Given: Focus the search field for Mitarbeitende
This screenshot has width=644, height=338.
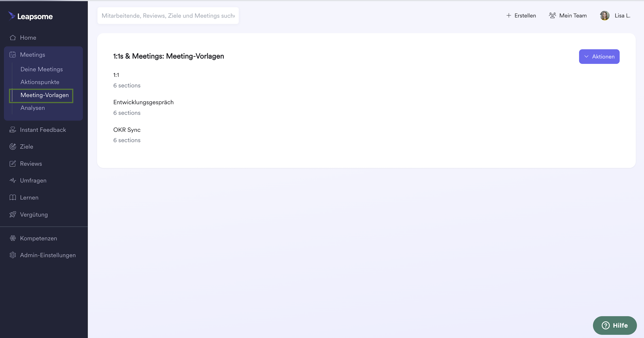Looking at the screenshot, I should 168,16.
